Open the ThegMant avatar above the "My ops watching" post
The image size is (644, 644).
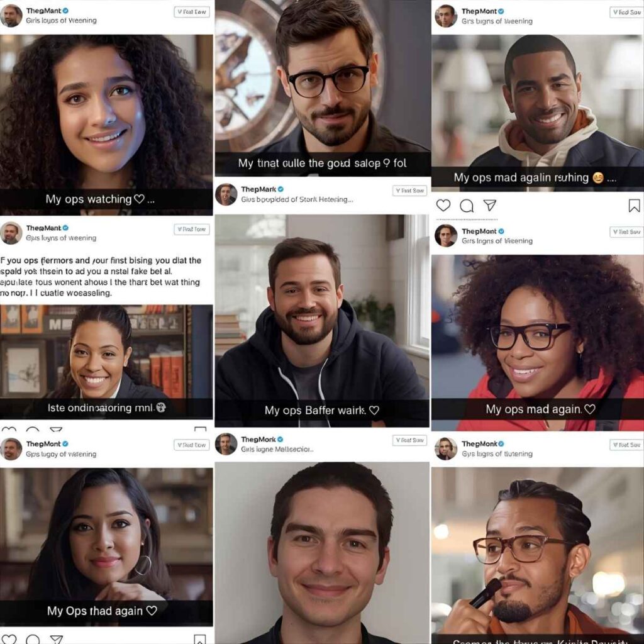click(x=11, y=16)
